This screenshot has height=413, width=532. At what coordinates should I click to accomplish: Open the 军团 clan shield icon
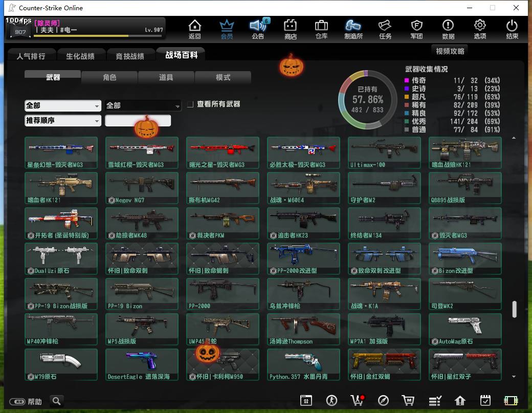[416, 29]
